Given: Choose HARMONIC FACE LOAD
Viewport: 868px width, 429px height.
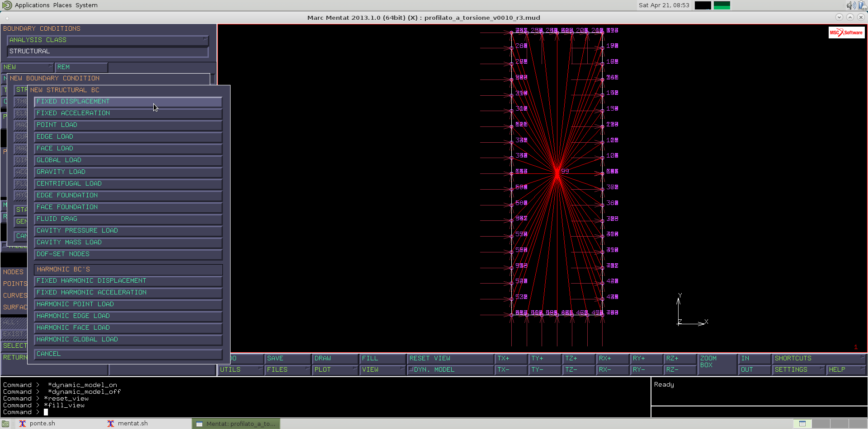Looking at the screenshot, I should 128,328.
